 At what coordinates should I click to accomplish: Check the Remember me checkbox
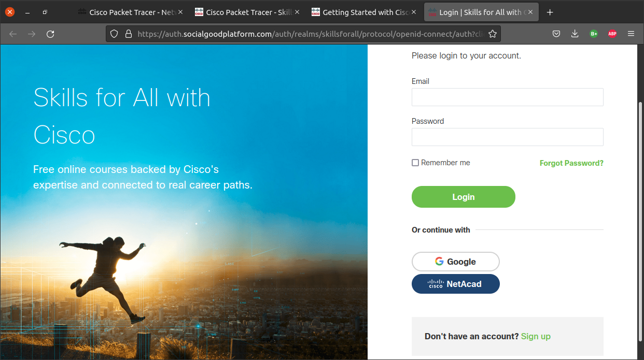click(415, 163)
